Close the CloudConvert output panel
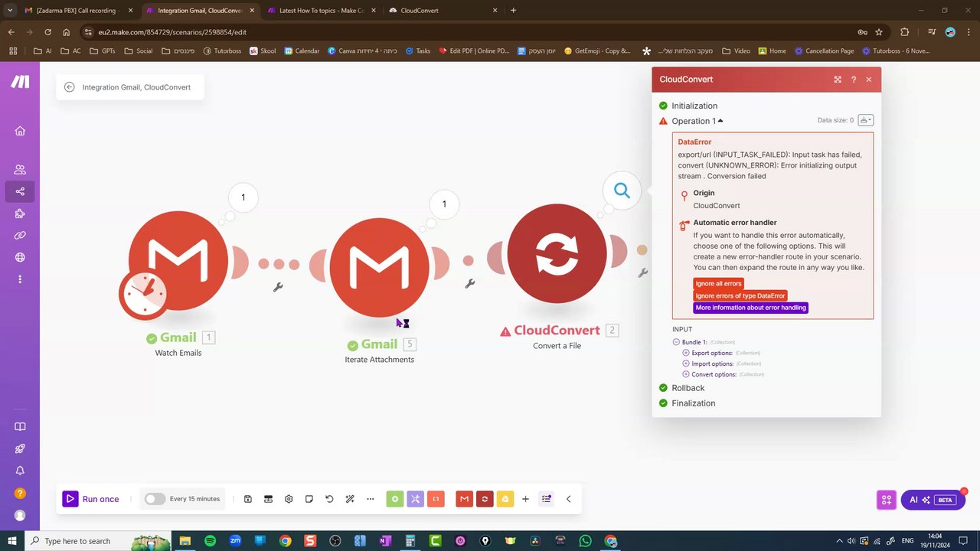 point(869,80)
